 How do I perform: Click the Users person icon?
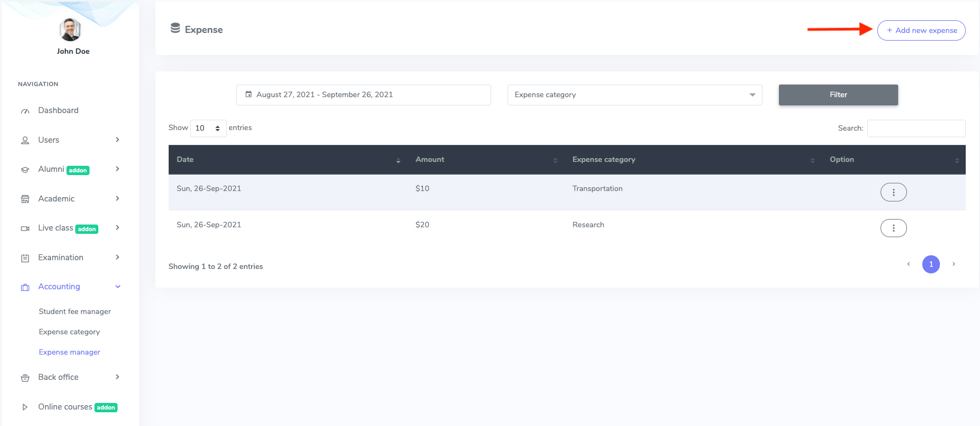pos(25,141)
